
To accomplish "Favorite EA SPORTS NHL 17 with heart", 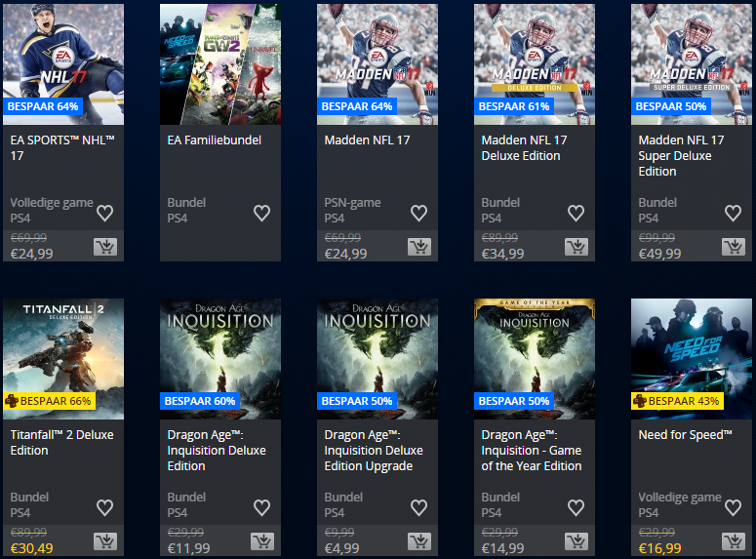I will coord(104,213).
